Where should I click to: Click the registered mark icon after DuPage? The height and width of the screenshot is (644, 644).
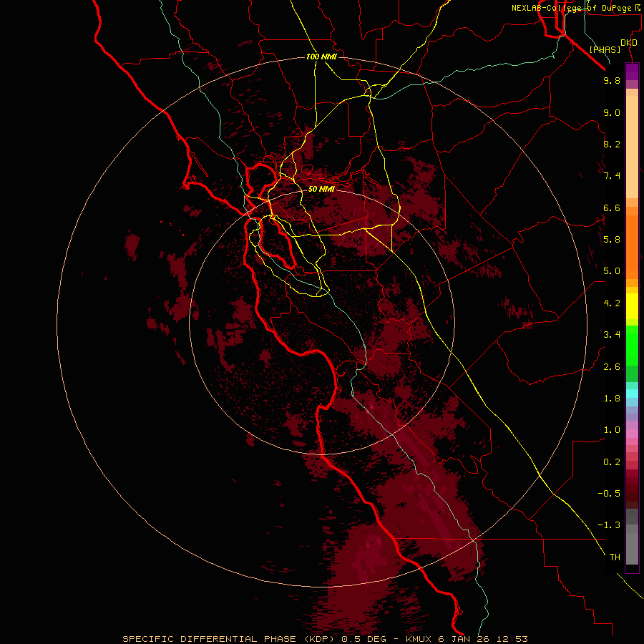click(638, 7)
